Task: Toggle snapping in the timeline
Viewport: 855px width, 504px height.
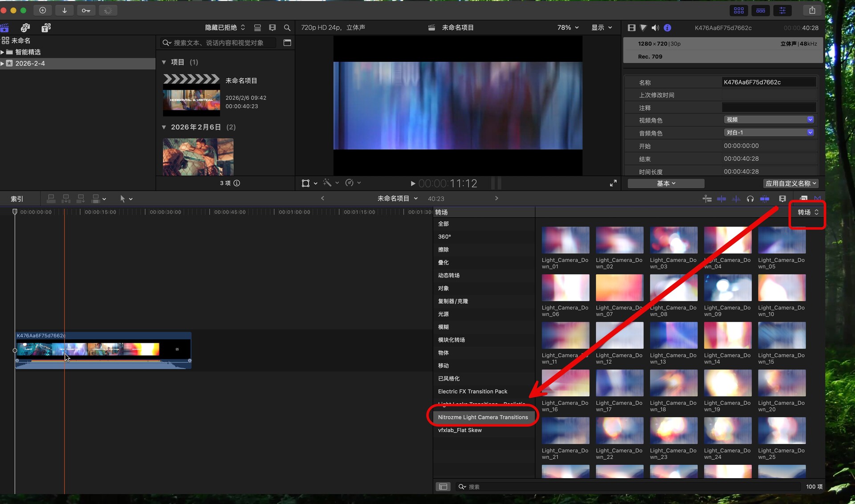Action: click(765, 199)
